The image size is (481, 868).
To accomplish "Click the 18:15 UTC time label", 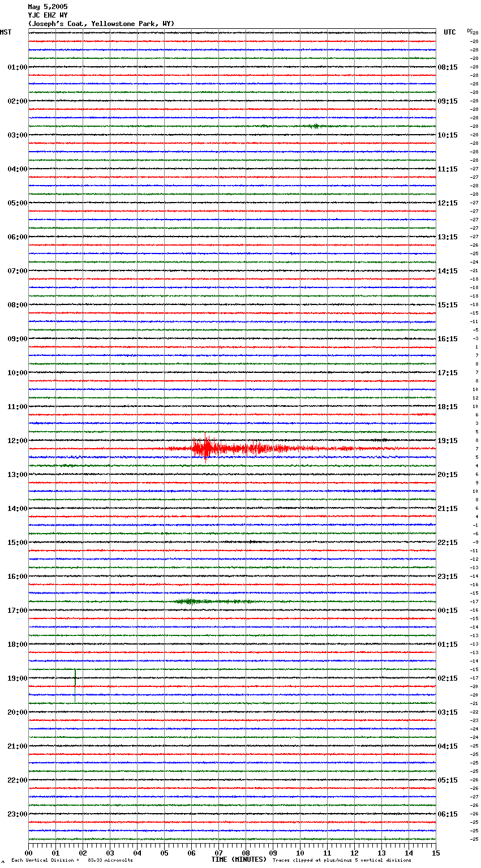I will click(x=448, y=407).
